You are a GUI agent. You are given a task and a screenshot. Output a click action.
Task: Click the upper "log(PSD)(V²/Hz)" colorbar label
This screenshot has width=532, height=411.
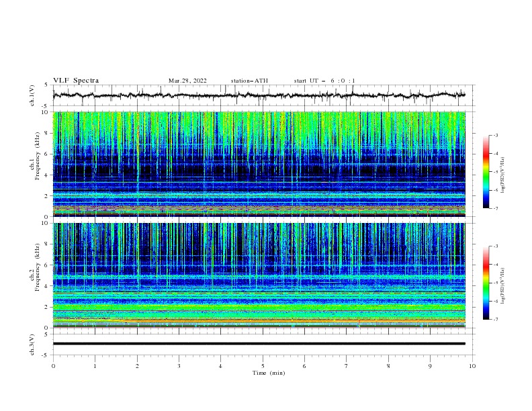(503, 175)
